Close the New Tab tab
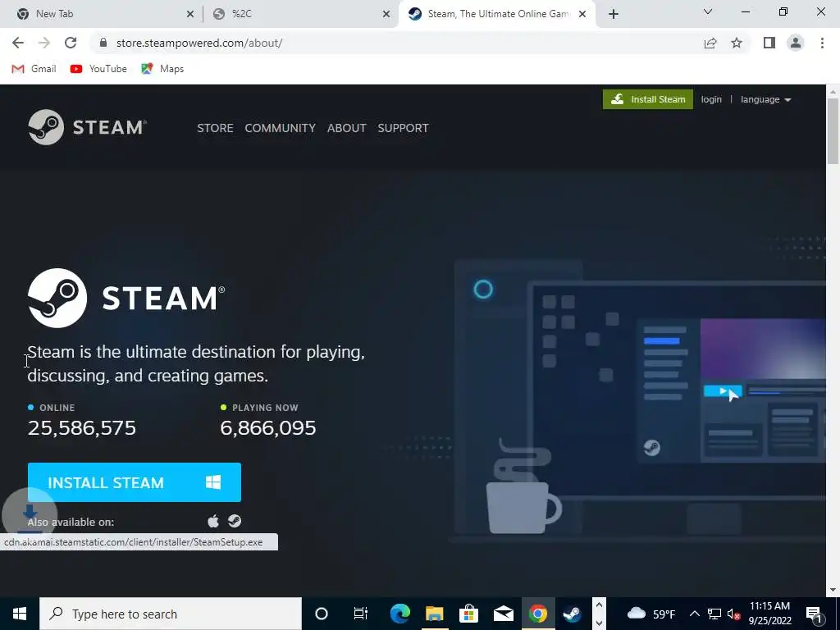Screen dimensions: 840x630 [189, 14]
